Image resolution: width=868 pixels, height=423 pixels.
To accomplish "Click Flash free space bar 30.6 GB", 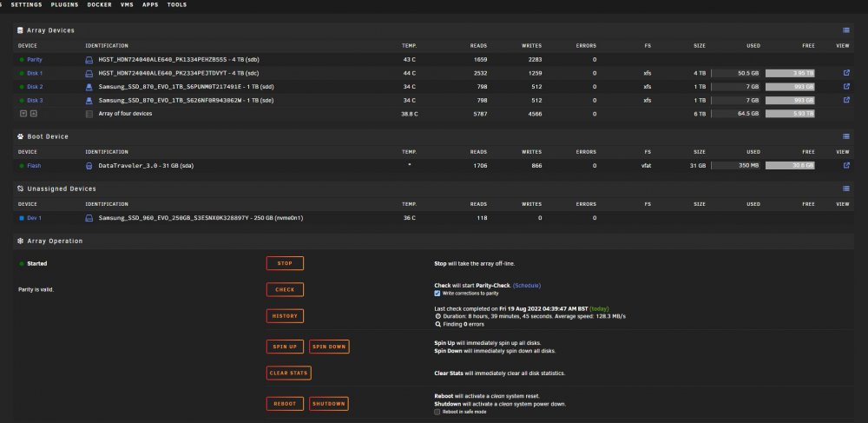I will coord(790,166).
